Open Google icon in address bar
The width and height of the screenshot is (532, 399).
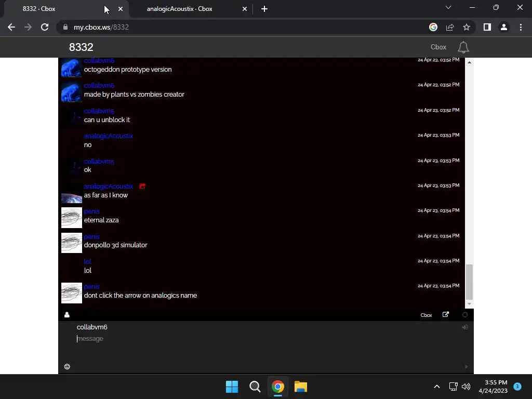(433, 27)
